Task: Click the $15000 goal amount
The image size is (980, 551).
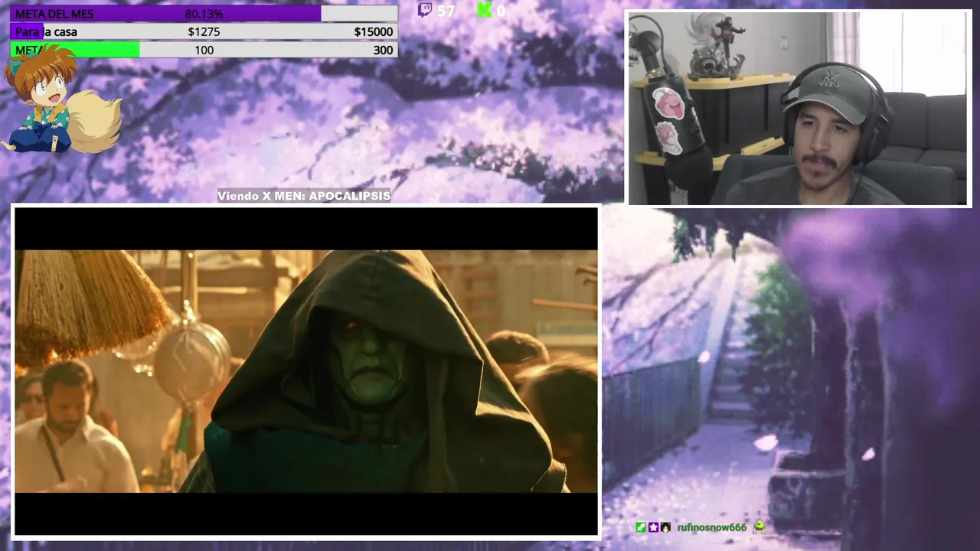Action: point(374,32)
